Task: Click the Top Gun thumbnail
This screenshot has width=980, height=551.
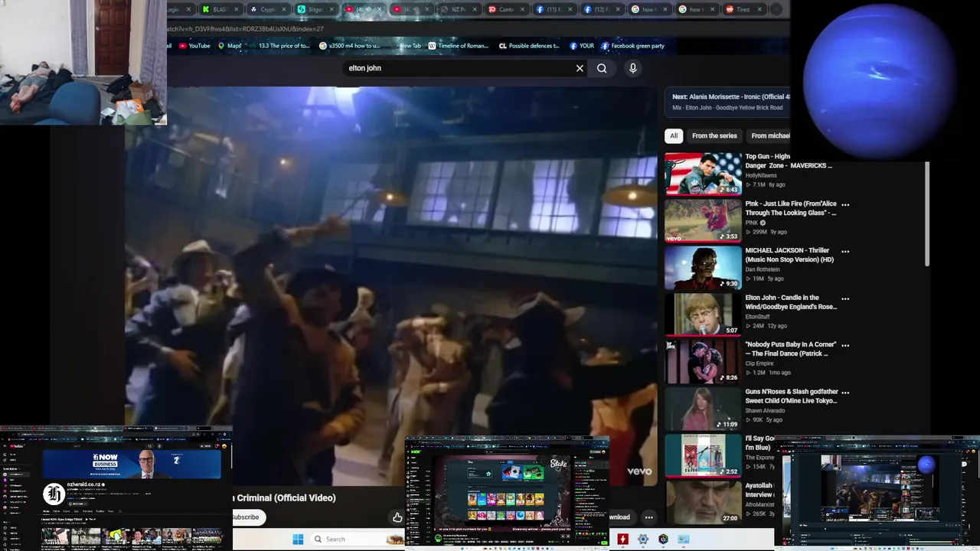Action: 703,174
